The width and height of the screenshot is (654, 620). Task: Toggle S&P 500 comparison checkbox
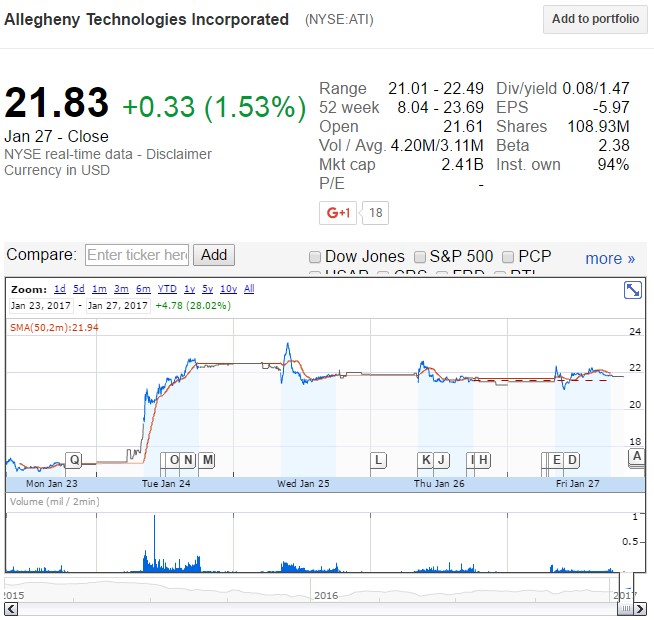pyautogui.click(x=420, y=257)
